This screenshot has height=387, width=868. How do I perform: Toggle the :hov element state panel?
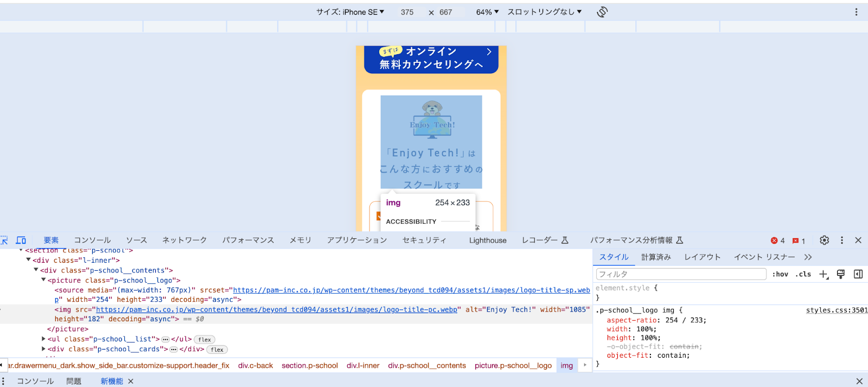coord(780,274)
